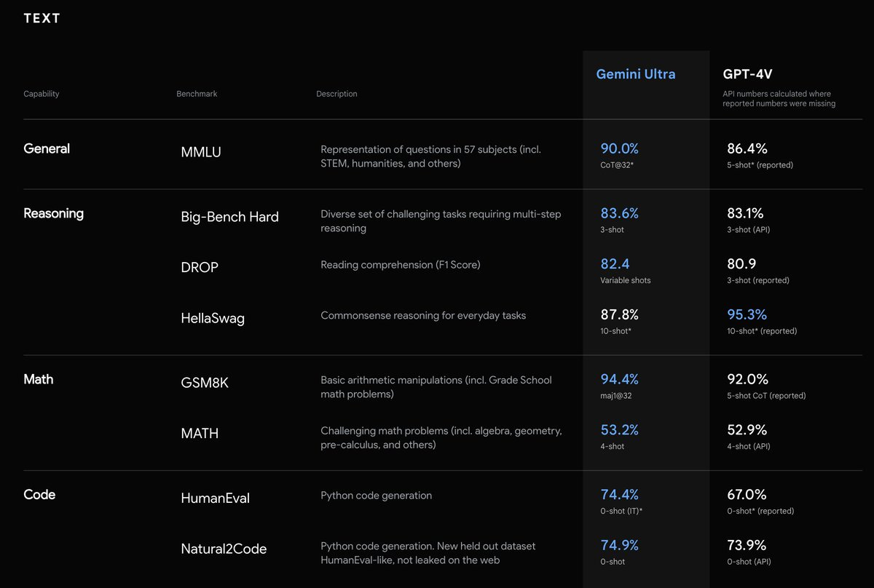Image resolution: width=874 pixels, height=588 pixels.
Task: Select the 87.8% HellaSwag score
Action: coord(619,314)
